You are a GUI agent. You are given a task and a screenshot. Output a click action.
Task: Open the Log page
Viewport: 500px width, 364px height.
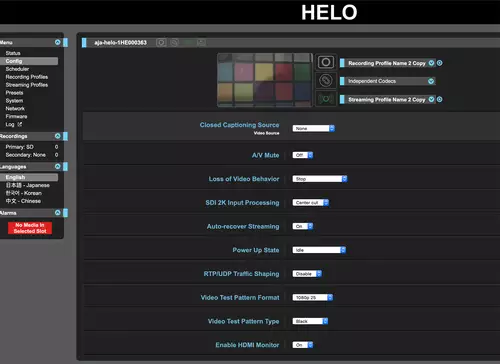tap(10, 124)
